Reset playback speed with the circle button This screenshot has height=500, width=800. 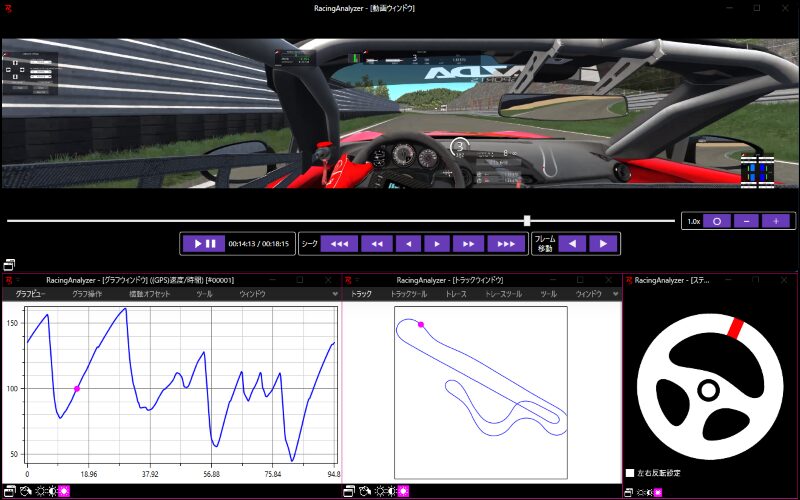pos(717,221)
